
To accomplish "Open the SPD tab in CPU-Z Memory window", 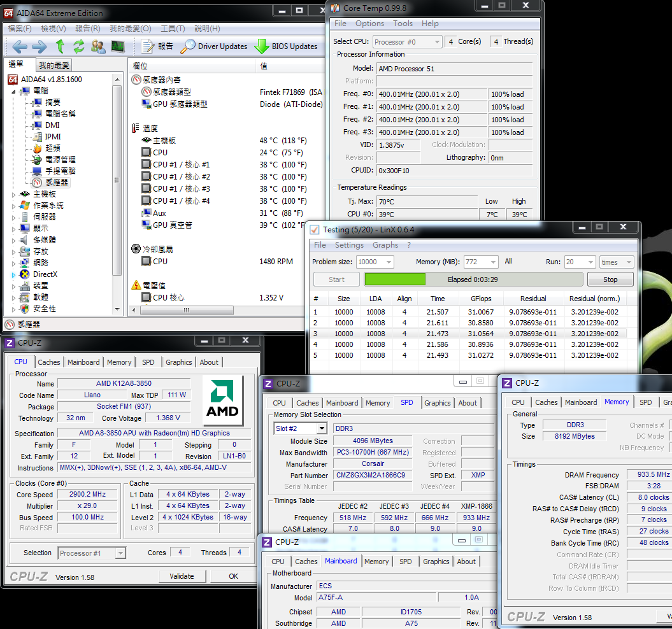I will click(x=645, y=403).
